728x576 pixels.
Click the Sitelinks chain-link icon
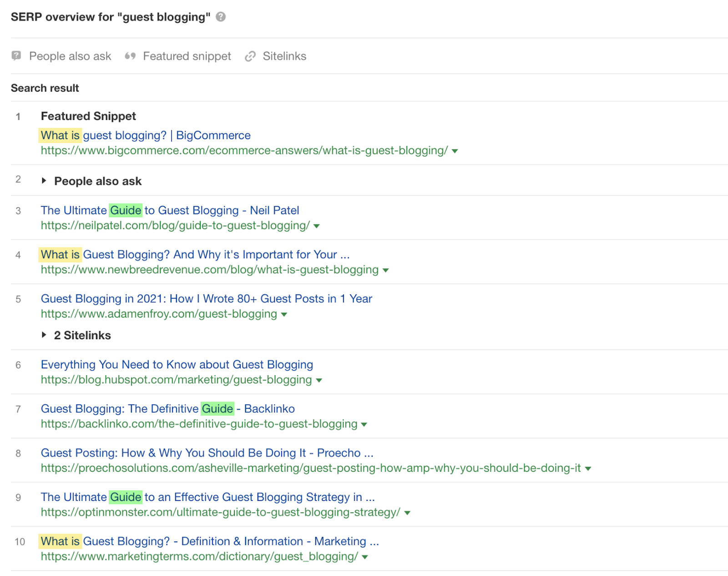(x=250, y=56)
